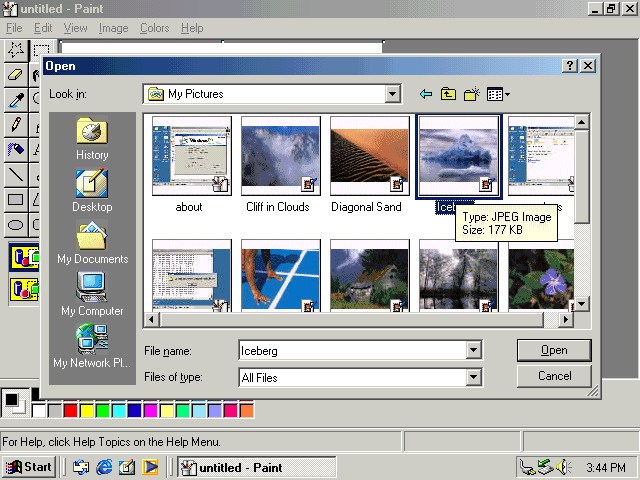Go up one folder level

point(448,94)
